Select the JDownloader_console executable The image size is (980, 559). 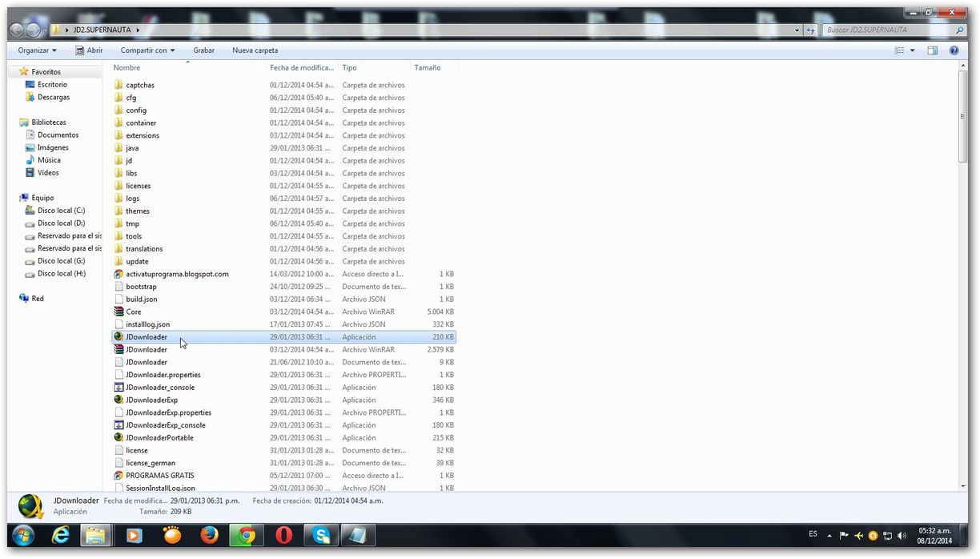(284, 388)
